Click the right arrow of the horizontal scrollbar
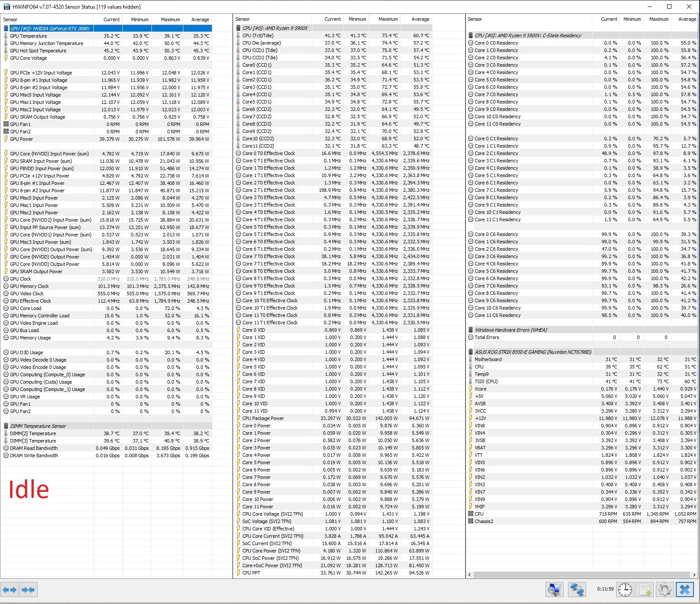This screenshot has width=700, height=604. coord(694,575)
